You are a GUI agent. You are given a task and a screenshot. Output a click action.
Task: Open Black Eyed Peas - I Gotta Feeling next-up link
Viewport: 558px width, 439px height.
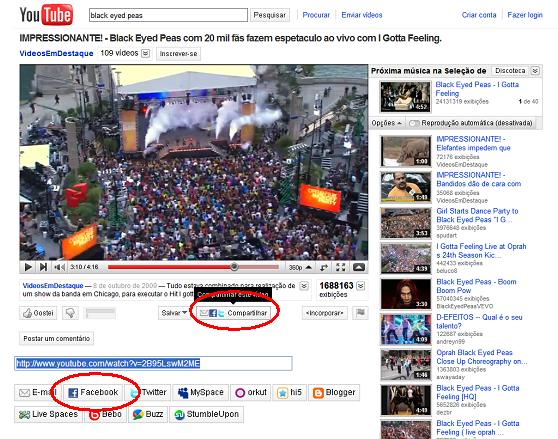(x=477, y=89)
